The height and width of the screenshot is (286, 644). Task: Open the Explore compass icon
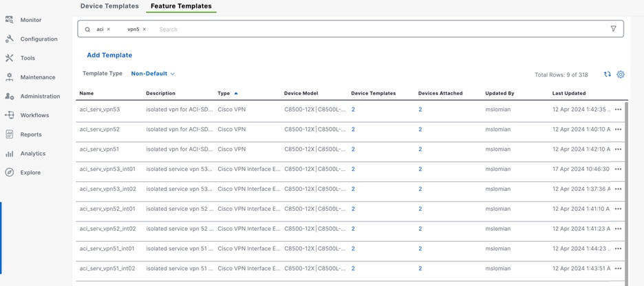click(10, 172)
